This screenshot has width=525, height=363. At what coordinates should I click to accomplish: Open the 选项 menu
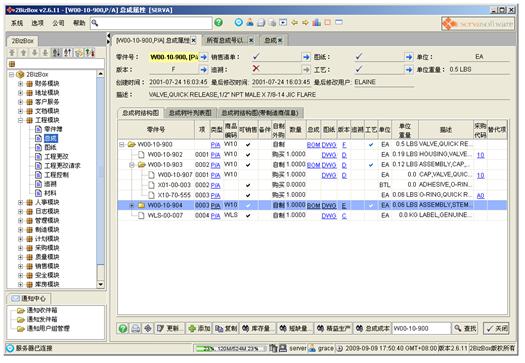click(38, 23)
